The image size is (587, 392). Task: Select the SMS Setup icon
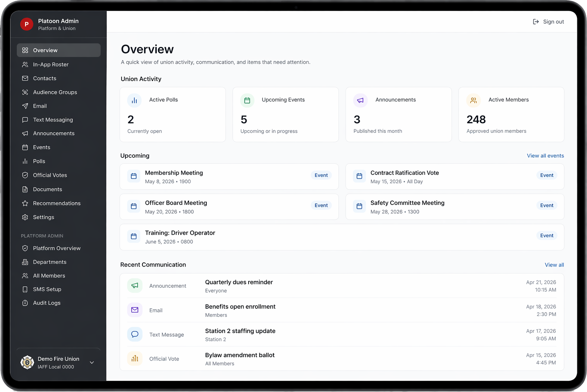pos(25,289)
